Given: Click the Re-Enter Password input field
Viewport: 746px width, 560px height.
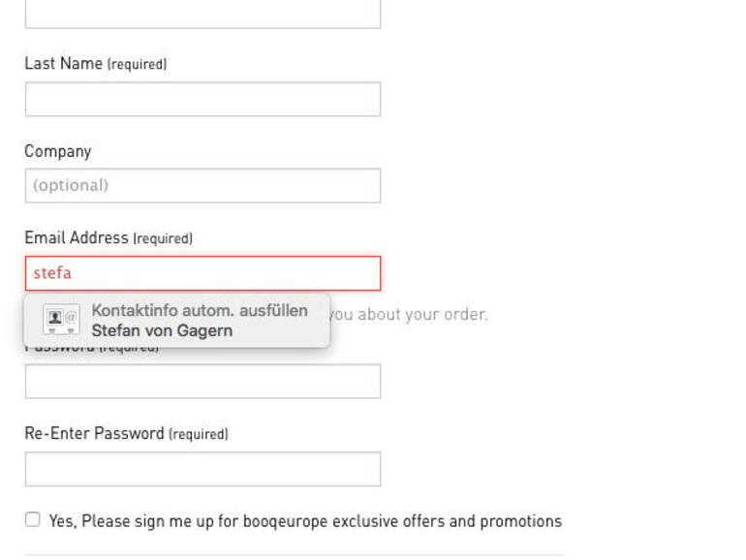Looking at the screenshot, I should [x=202, y=469].
